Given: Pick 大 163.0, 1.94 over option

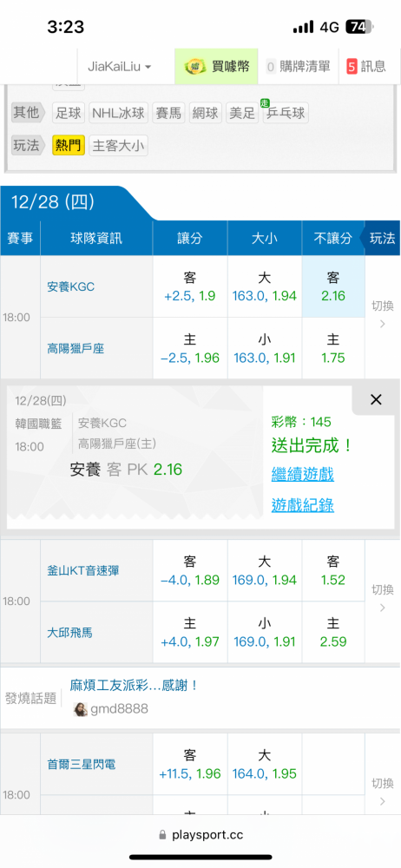Looking at the screenshot, I should [x=265, y=286].
